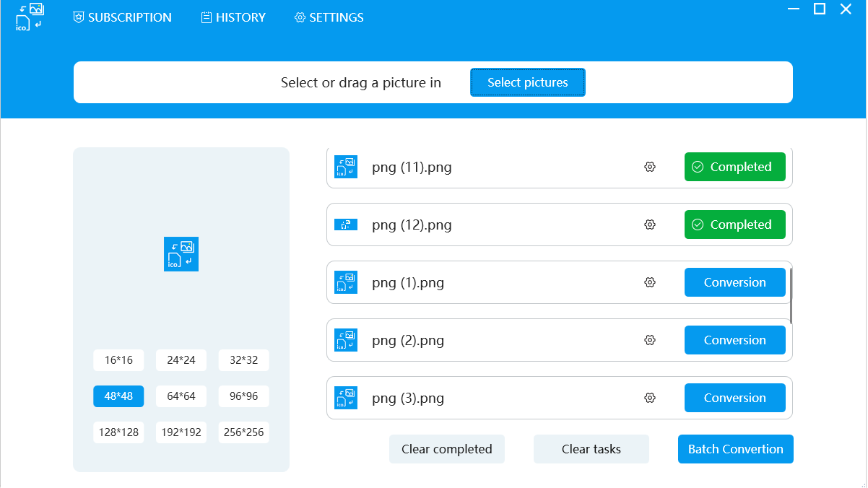Screen dimensions: 868x488
Task: Click Conversion for png (1).png
Action: [x=735, y=282]
